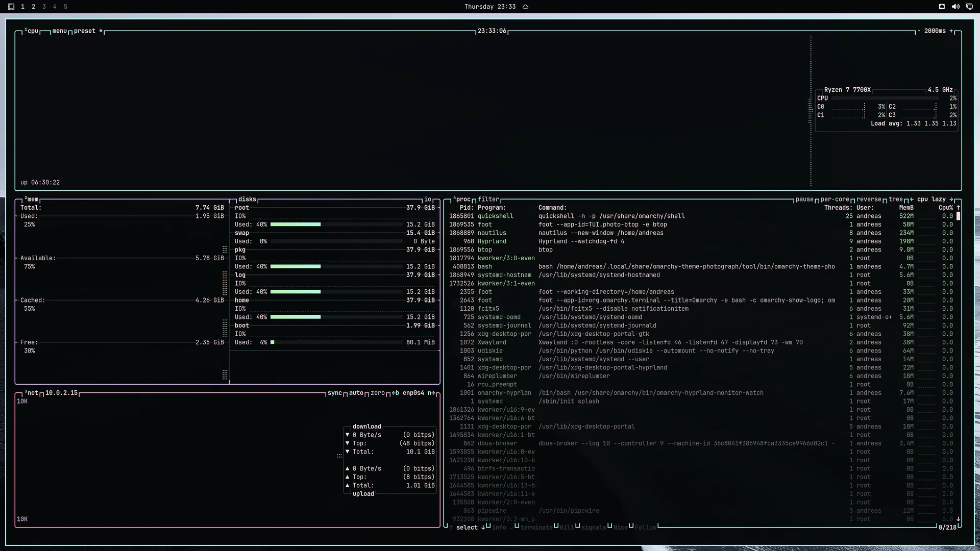Switch to workspace 2

(x=33, y=7)
